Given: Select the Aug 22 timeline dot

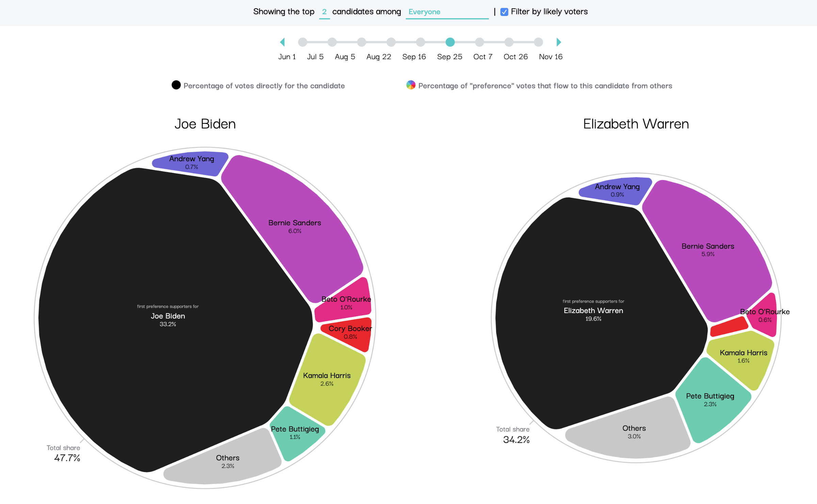Looking at the screenshot, I should (391, 42).
